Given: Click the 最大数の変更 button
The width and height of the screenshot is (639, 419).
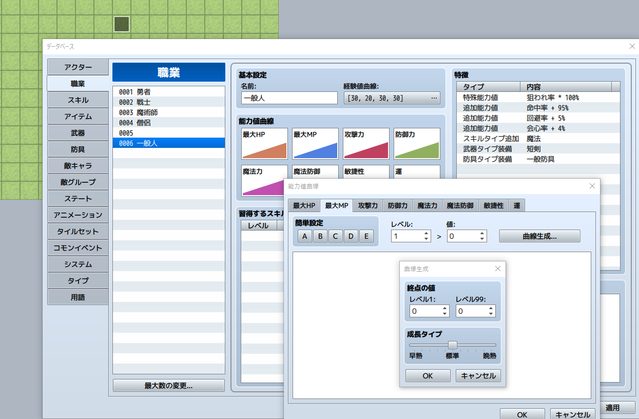Looking at the screenshot, I should click(169, 386).
